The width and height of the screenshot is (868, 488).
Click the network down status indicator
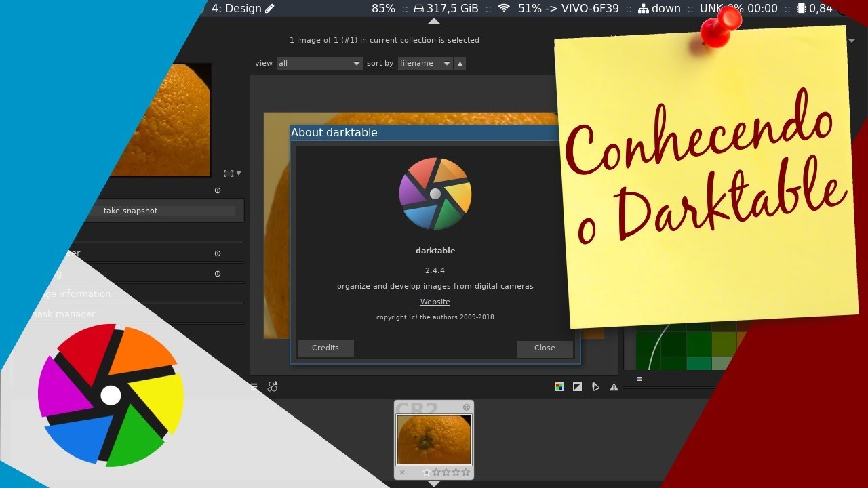659,8
